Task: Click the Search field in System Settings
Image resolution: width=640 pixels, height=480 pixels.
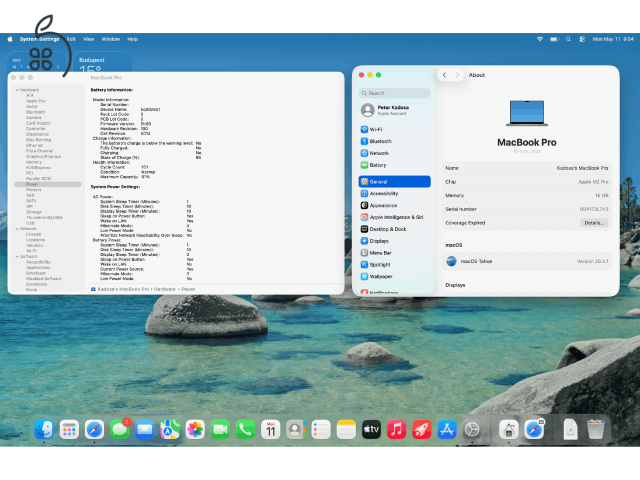Action: click(394, 93)
